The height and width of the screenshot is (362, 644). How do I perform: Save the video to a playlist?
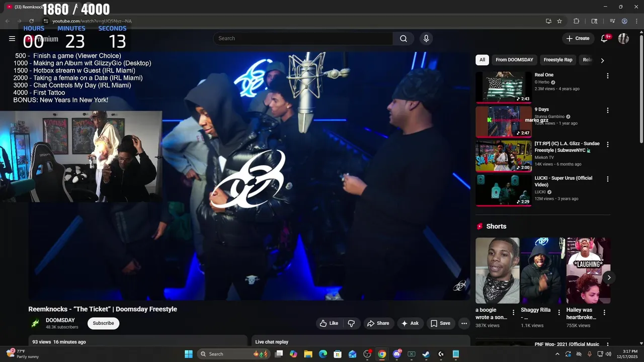440,323
